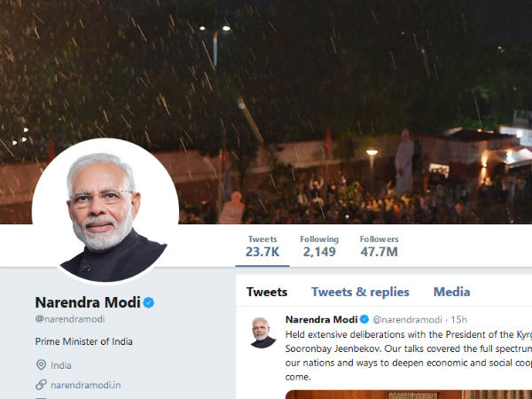The image size is (532, 399).
Task: Click the Narendra Modi name in the tweet
Action: pos(322,319)
